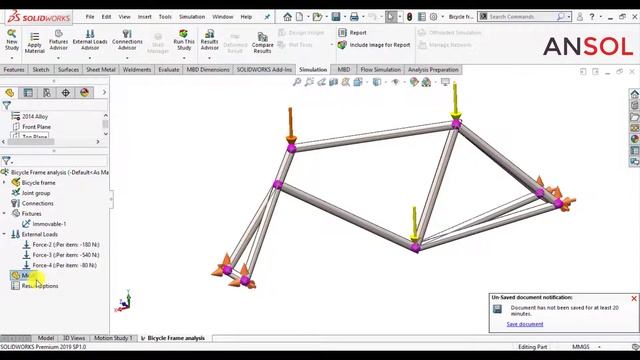Open the Save icon dropdown arrow
Viewport: 640px width, 360px height.
344,17
